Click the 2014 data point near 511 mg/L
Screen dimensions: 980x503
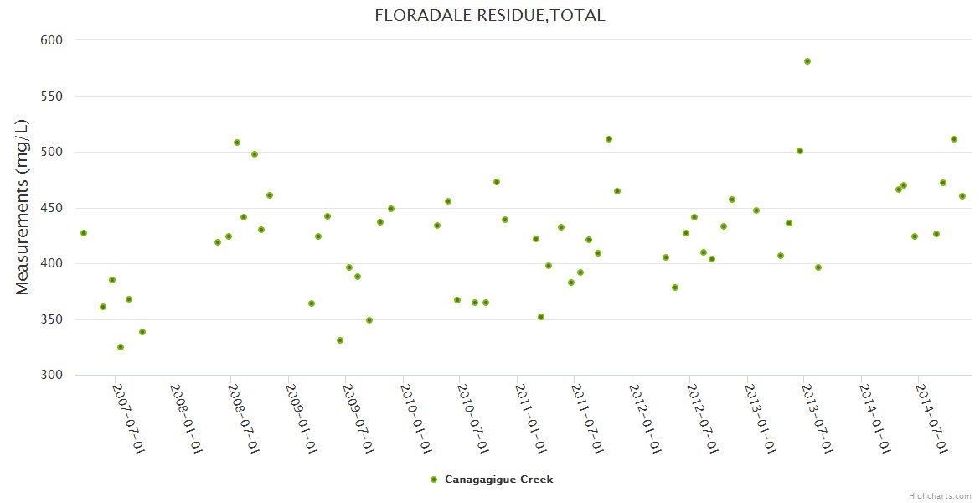tap(954, 139)
